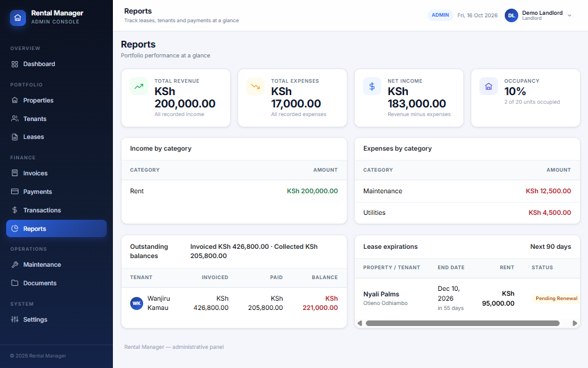Click the KSh 12,500.00 maintenance amount
Screen dimensions: 588x368
point(549,191)
